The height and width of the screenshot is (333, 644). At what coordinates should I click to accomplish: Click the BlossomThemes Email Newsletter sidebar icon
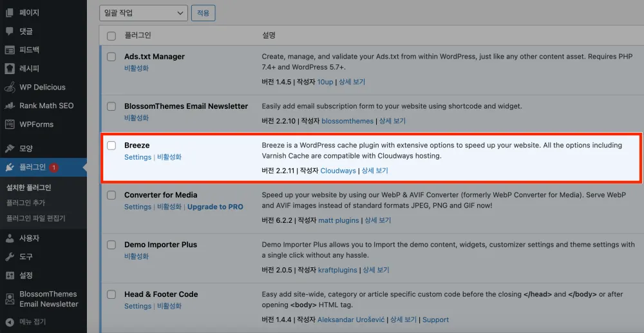tap(10, 299)
